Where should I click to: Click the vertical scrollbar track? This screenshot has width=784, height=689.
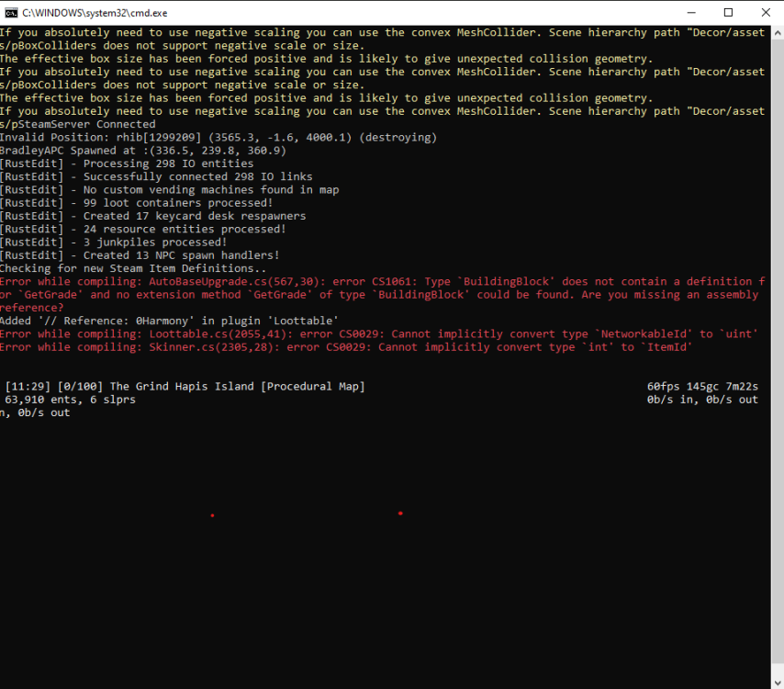(x=776, y=367)
